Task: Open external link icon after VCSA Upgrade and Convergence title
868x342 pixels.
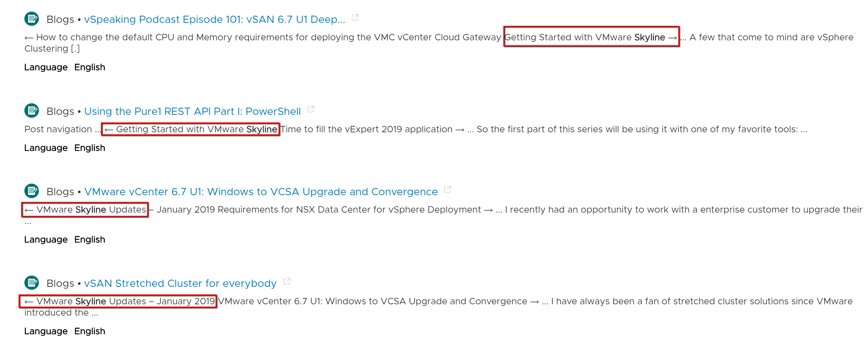Action: pyautogui.click(x=447, y=189)
